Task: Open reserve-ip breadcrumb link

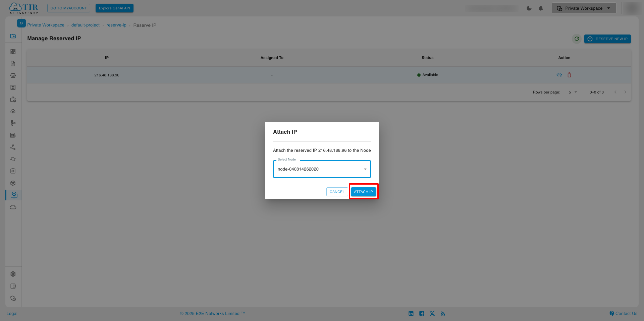Action: [116, 25]
